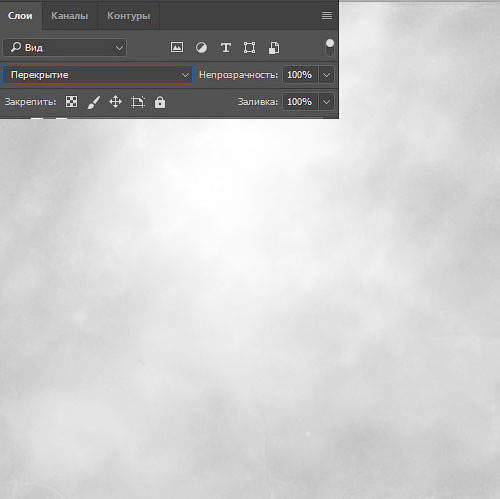Filter layers by type (T) icon

pos(226,48)
